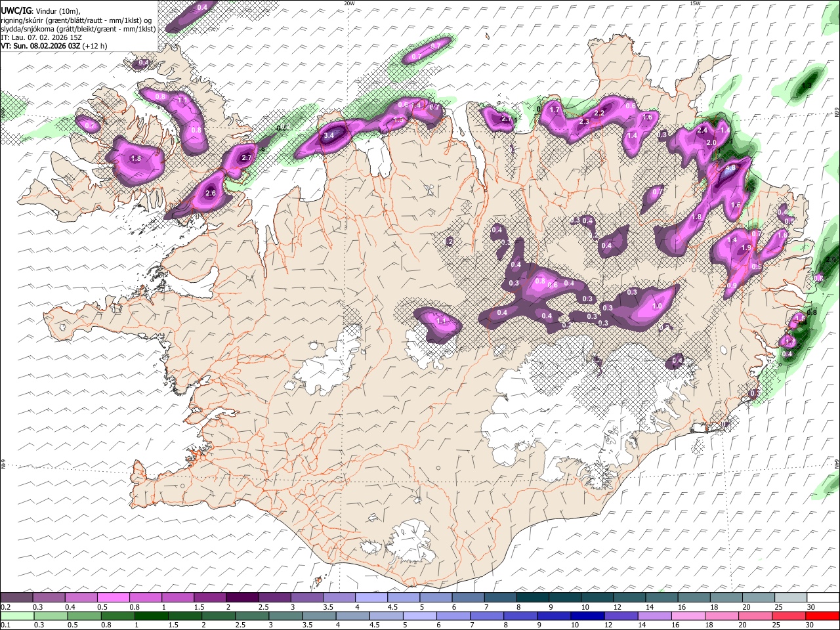Pick the darkest purple swatch at snow legend 2
The image size is (840, 630).
point(242,598)
